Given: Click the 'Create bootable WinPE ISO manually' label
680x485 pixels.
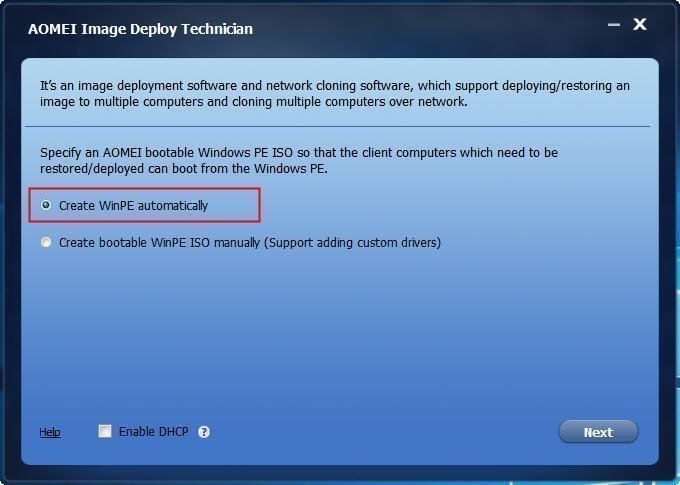Looking at the screenshot, I should pyautogui.click(x=159, y=242).
